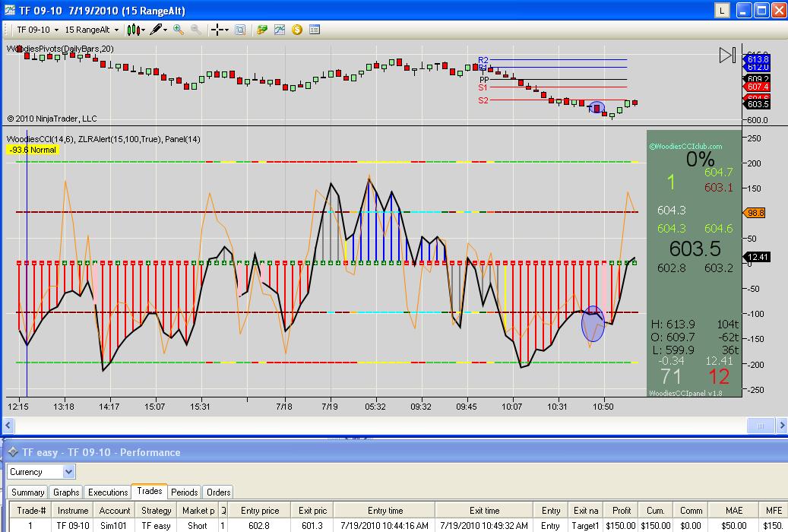Click the green chart trader icon
The height and width of the screenshot is (532, 788).
coord(261,30)
